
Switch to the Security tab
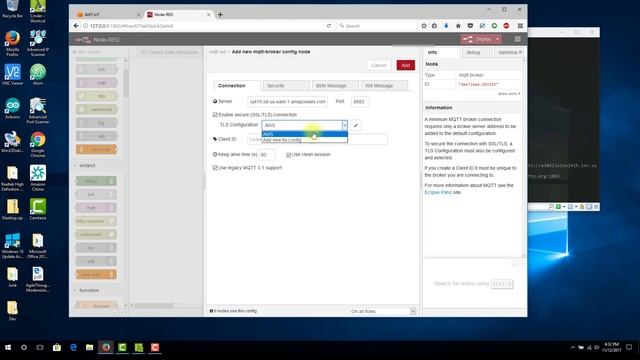pos(286,86)
